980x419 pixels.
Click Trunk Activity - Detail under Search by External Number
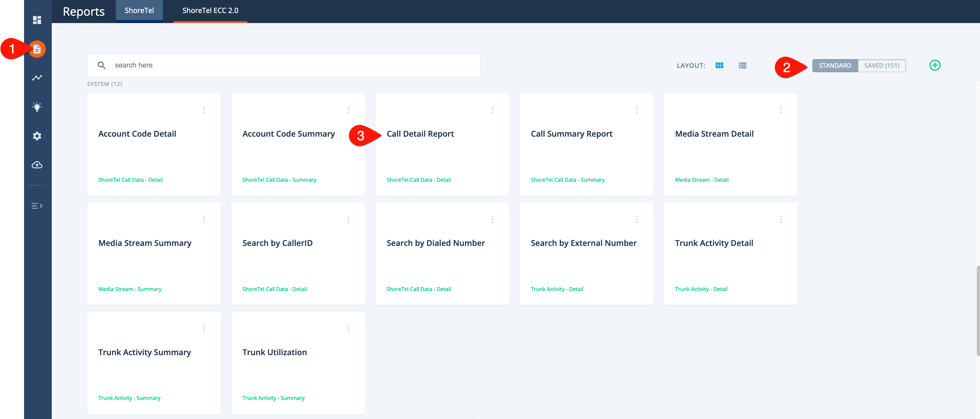tap(557, 289)
